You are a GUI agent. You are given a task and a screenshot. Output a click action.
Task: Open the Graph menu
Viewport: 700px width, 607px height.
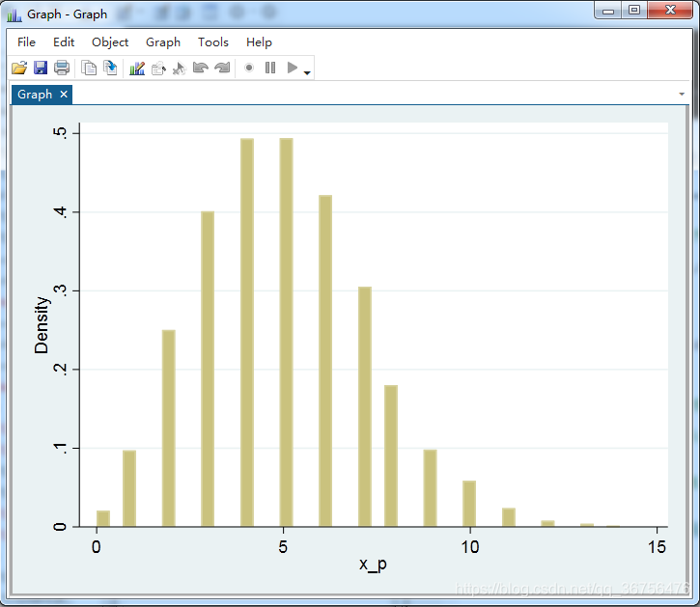163,41
